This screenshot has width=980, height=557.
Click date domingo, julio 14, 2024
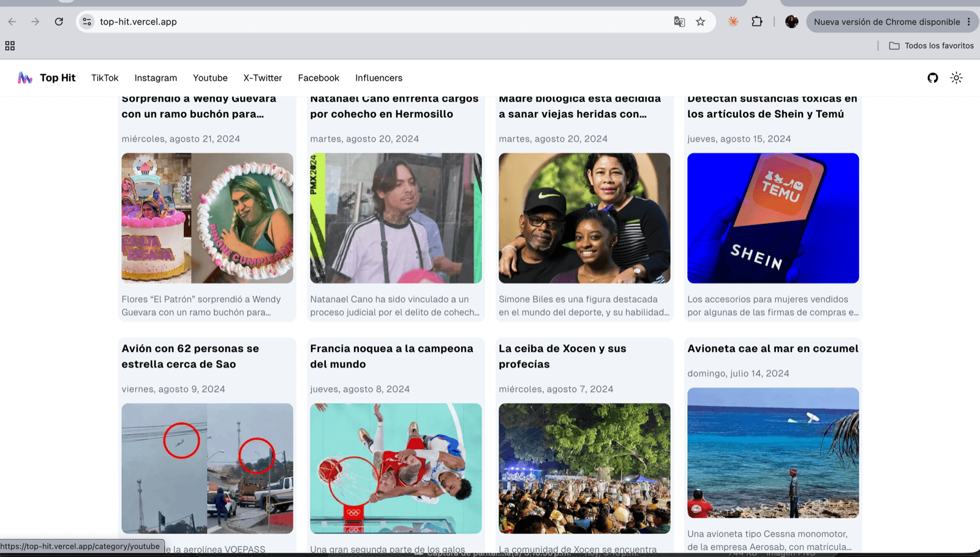[x=738, y=373]
